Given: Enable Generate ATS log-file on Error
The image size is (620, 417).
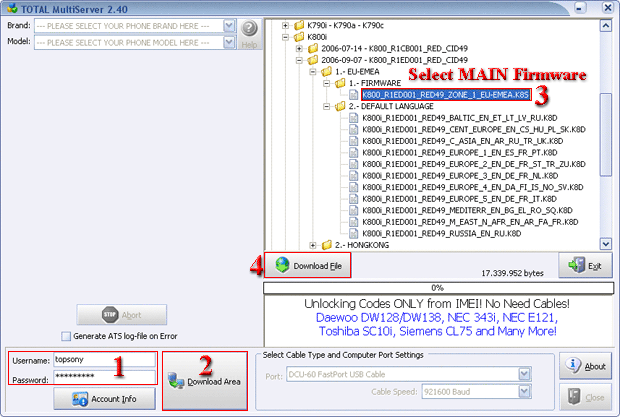Looking at the screenshot, I should (66, 336).
